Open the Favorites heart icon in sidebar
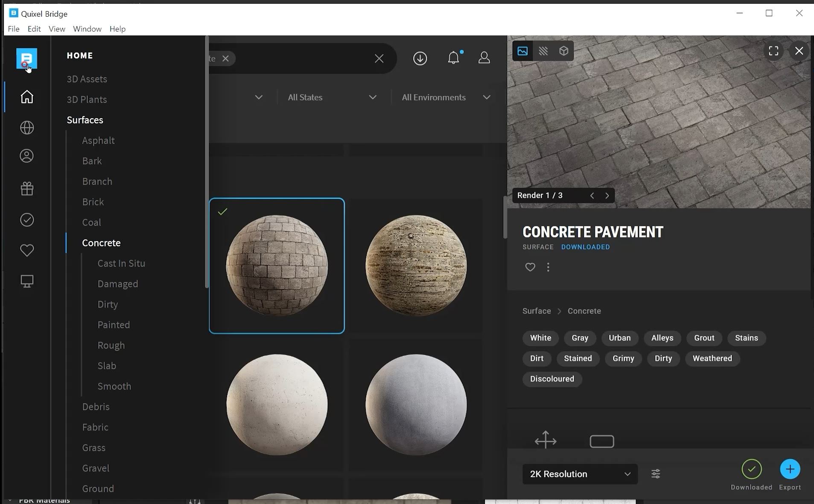Screen dimensions: 814x504 (x=27, y=251)
